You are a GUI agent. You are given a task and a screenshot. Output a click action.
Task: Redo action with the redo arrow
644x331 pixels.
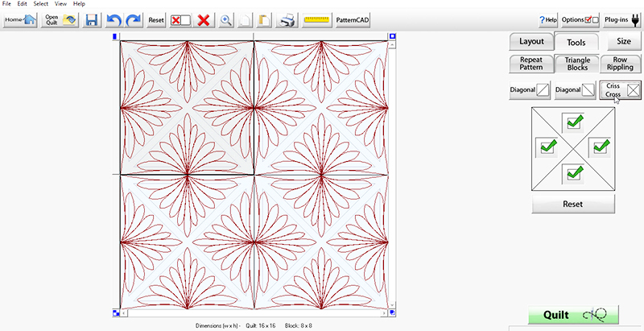tap(133, 19)
